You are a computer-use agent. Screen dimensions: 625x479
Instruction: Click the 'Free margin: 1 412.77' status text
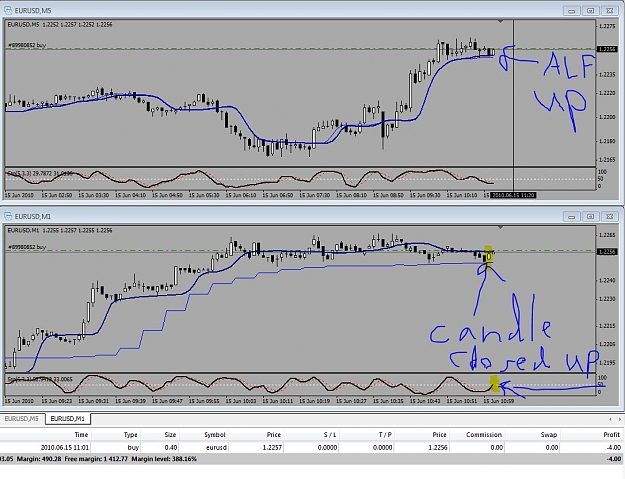pyautogui.click(x=95, y=459)
